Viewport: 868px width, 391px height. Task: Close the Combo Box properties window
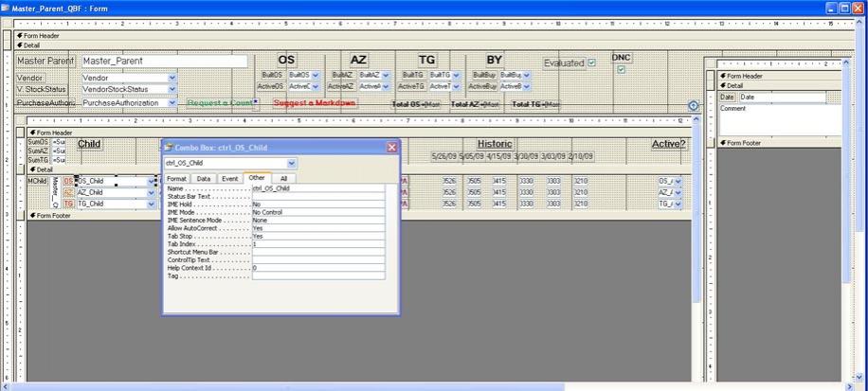pyautogui.click(x=392, y=148)
